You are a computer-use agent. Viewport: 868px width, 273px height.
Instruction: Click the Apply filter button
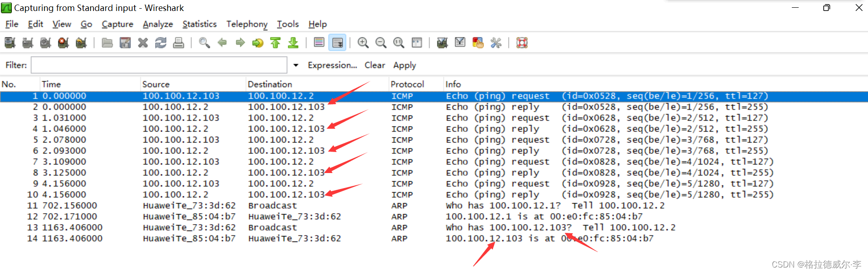[405, 65]
